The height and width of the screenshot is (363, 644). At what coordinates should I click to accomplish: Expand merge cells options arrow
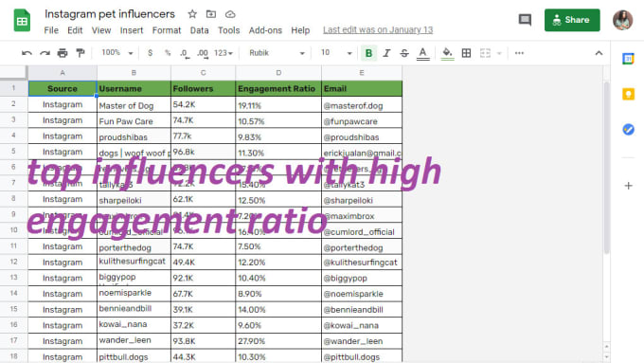(x=499, y=53)
